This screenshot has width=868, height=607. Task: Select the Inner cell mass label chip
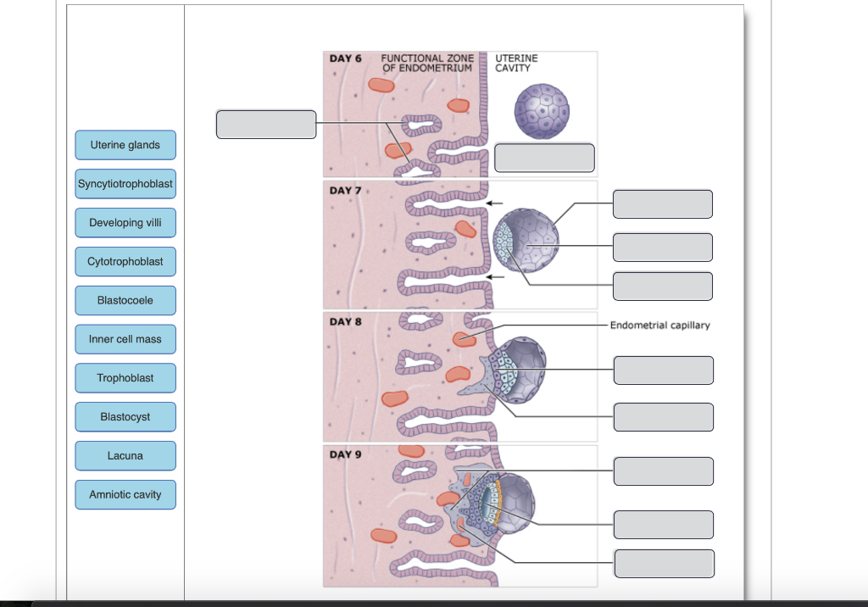click(125, 339)
